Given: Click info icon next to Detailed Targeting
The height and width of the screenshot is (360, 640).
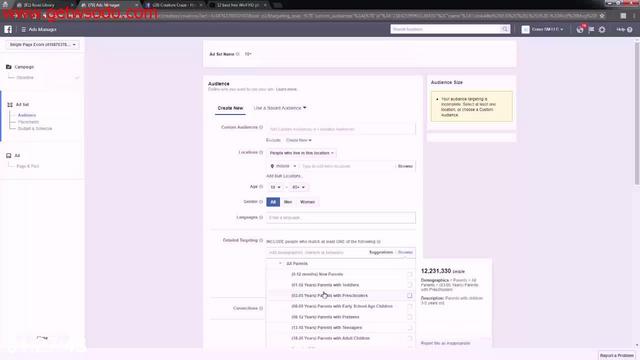Looking at the screenshot, I should [x=261, y=240].
